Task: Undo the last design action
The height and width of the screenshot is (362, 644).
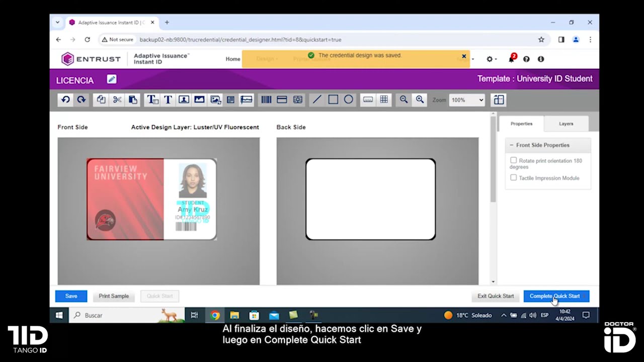Action: (x=65, y=100)
